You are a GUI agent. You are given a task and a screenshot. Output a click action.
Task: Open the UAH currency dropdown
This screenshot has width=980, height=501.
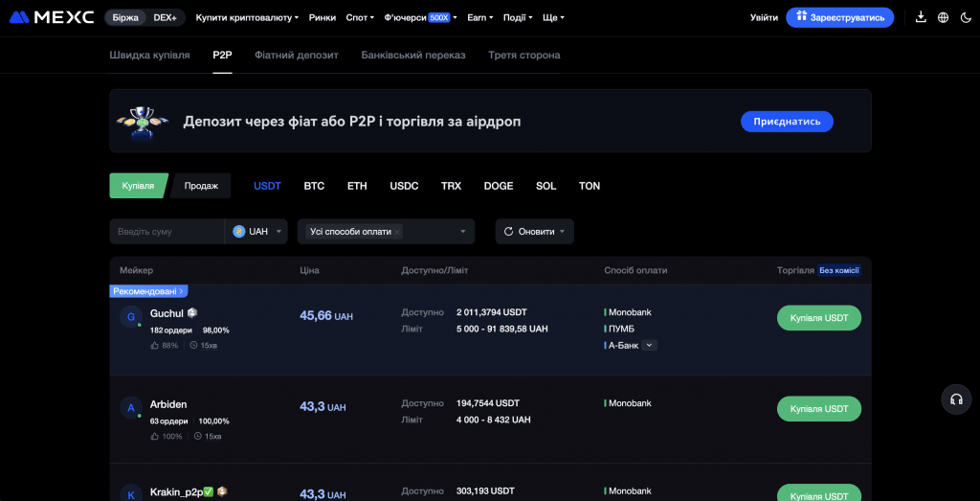256,232
